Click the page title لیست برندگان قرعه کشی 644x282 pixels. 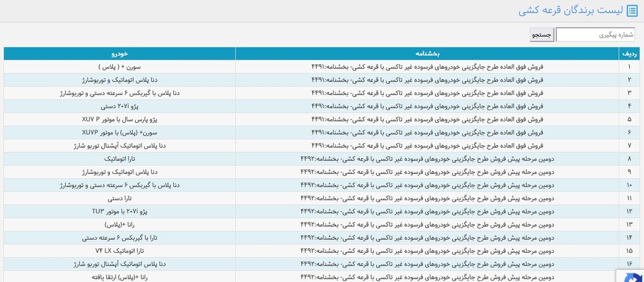click(571, 11)
